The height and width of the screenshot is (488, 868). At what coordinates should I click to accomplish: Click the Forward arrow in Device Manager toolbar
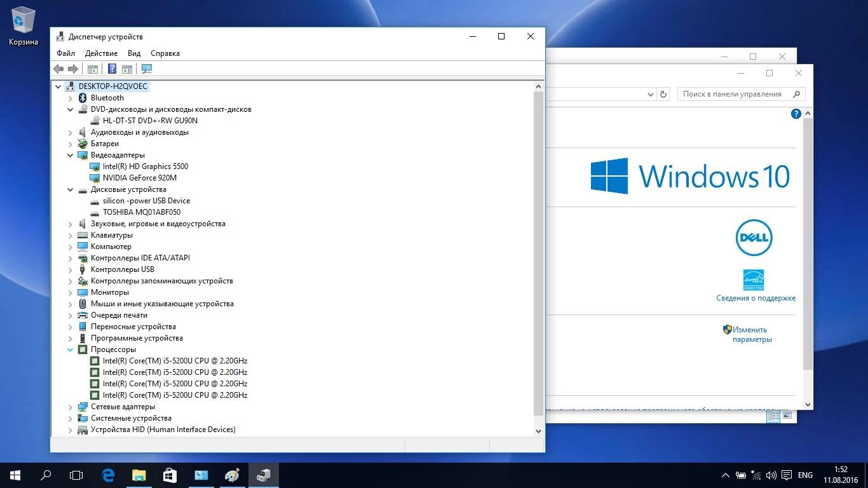click(73, 69)
